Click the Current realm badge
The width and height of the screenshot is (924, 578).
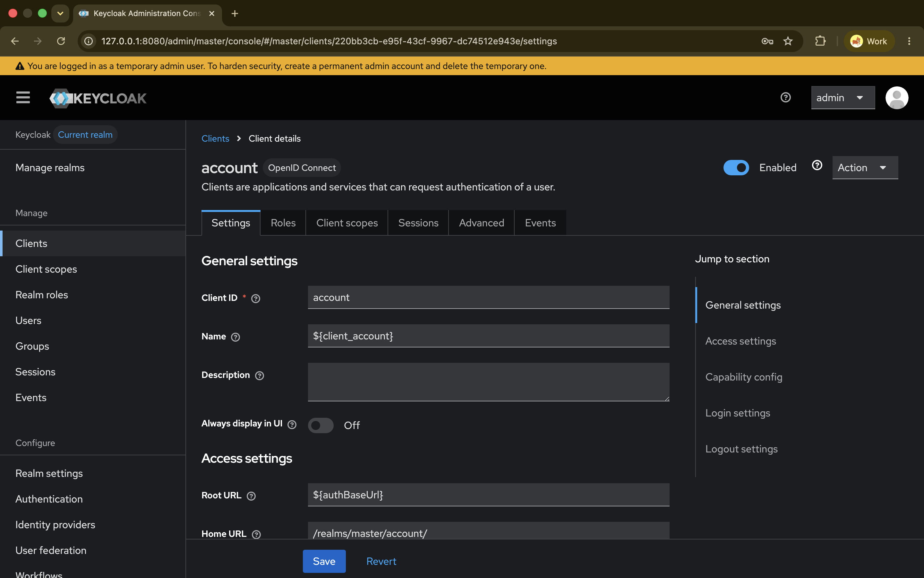coord(85,135)
